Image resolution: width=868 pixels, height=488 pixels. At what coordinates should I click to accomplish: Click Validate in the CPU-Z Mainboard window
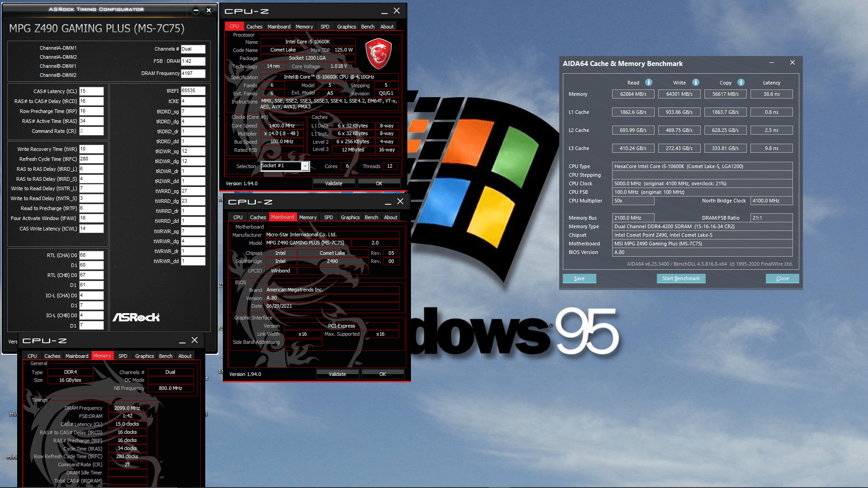pos(337,374)
